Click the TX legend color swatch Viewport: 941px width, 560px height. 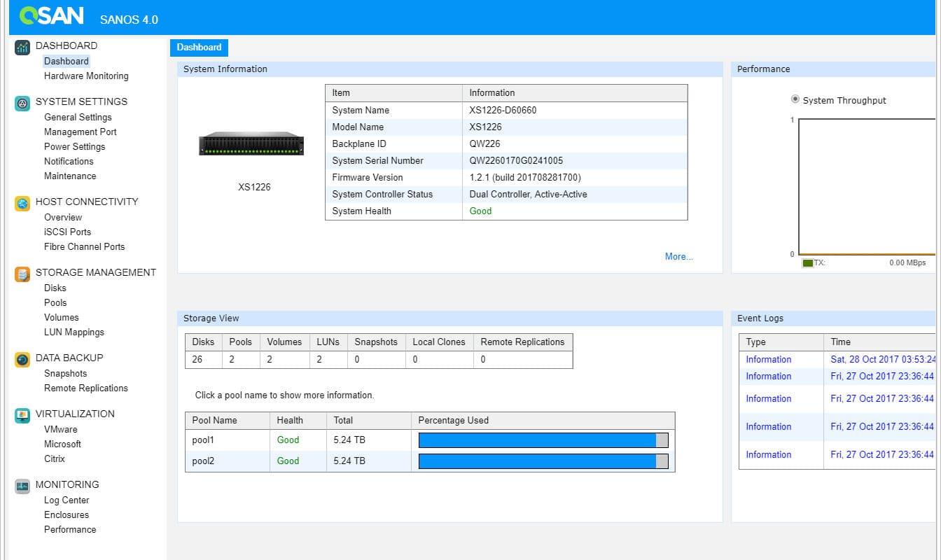808,263
